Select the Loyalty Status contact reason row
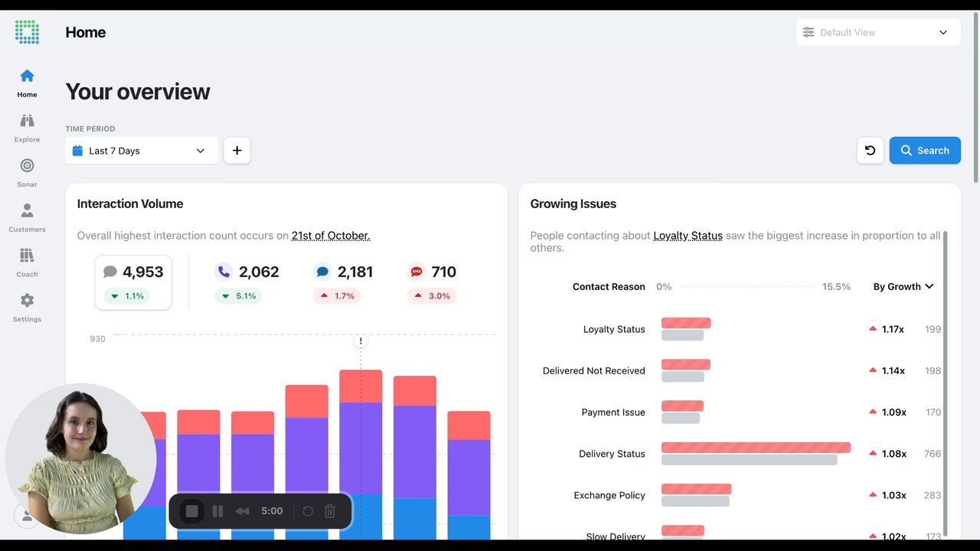Image resolution: width=980 pixels, height=551 pixels. [736, 329]
